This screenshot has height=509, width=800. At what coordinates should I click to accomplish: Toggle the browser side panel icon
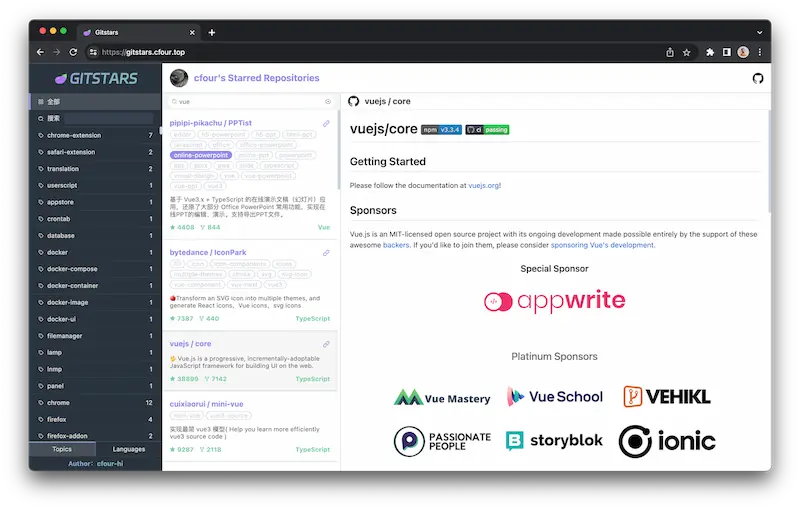[727, 52]
